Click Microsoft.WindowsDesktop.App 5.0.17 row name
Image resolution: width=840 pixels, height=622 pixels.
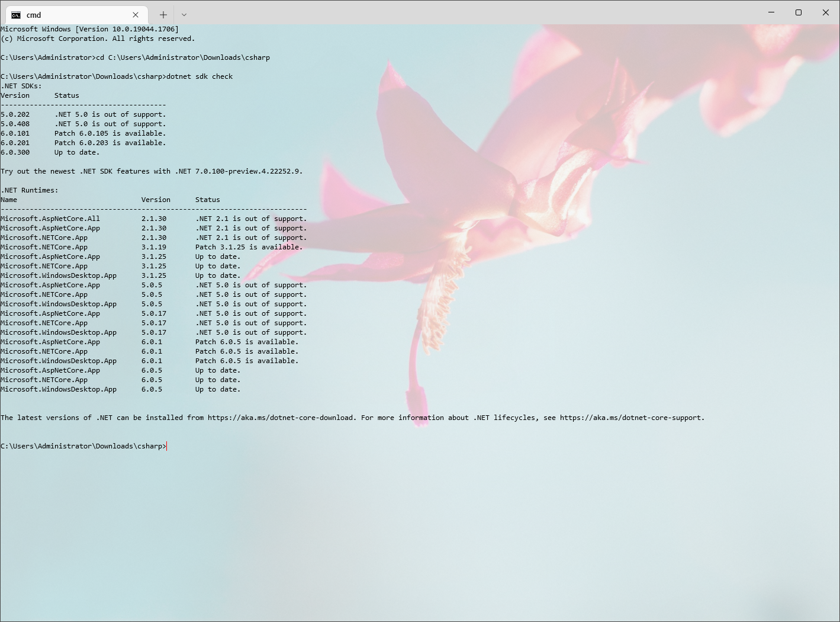click(x=59, y=332)
